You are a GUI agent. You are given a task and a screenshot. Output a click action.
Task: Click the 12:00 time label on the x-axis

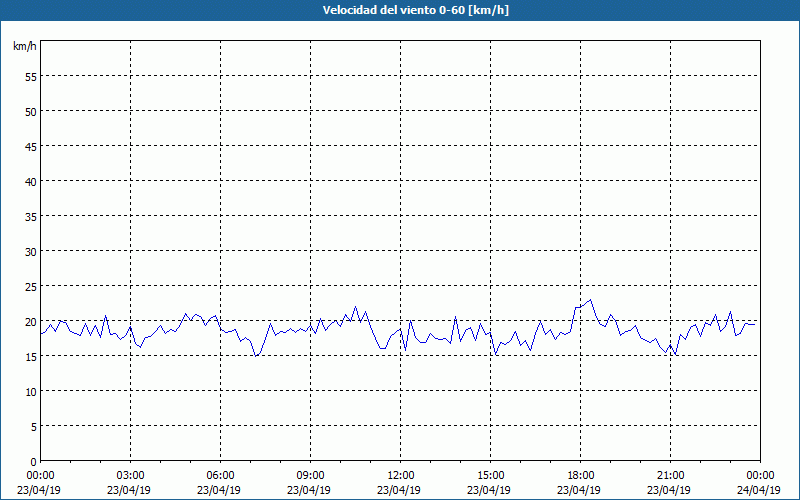coord(400,475)
